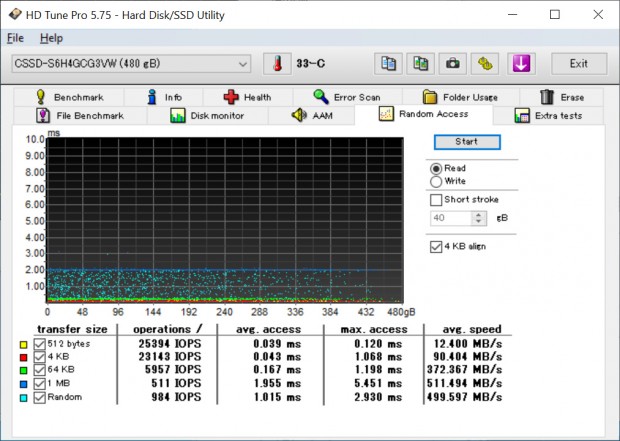The height and width of the screenshot is (441, 620).
Task: Open the Help menu
Action: 51,38
